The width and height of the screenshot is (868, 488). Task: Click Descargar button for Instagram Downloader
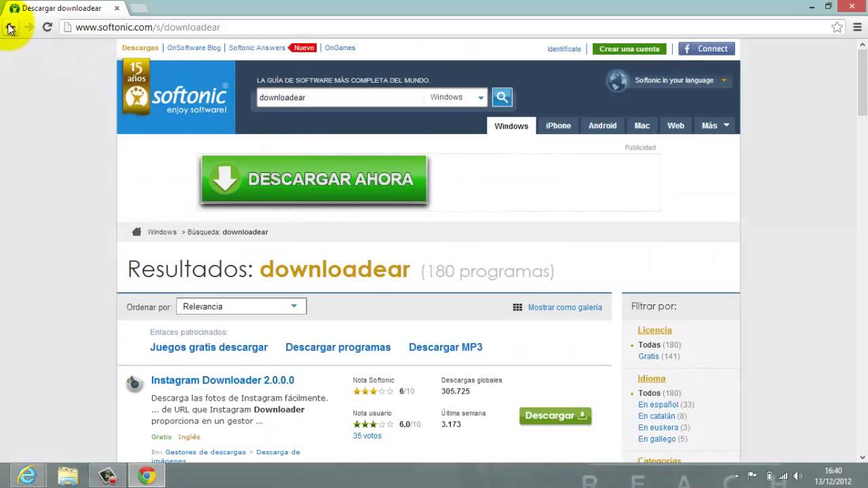click(x=555, y=415)
